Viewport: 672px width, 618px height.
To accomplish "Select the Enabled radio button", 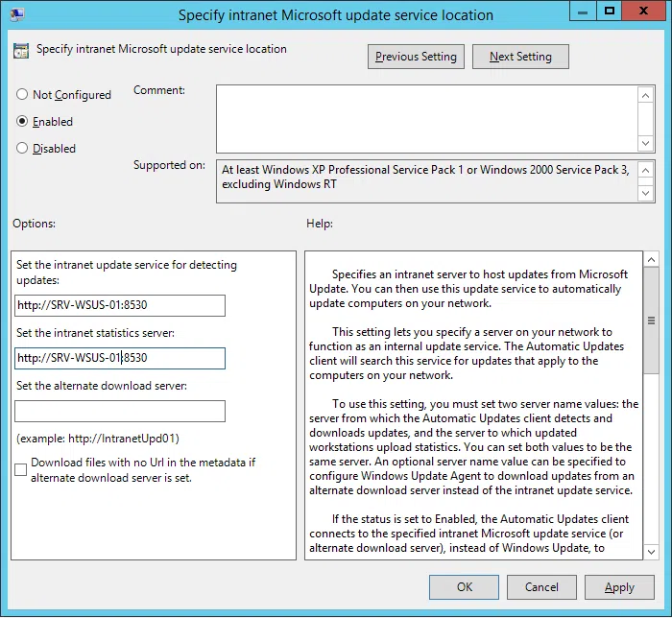I will [x=22, y=122].
